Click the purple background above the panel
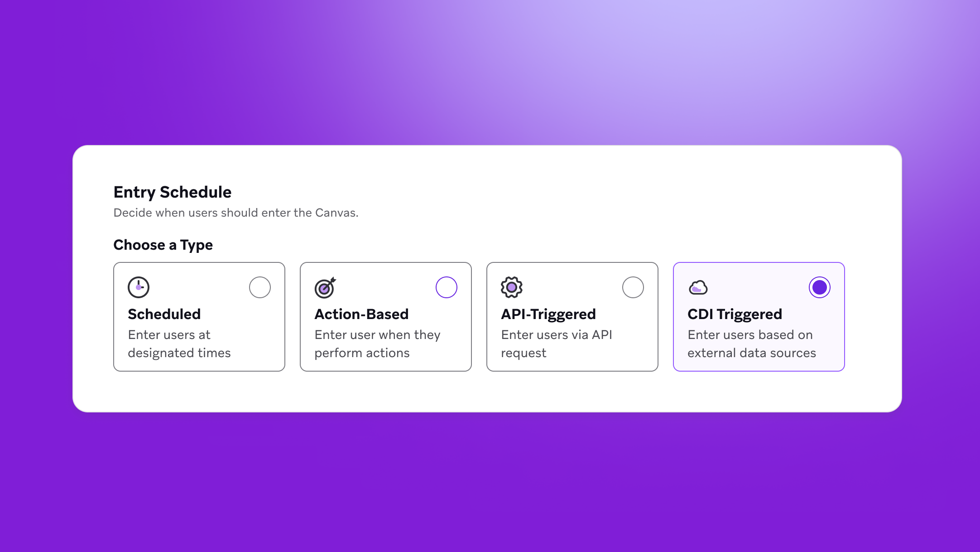Image resolution: width=980 pixels, height=552 pixels. 490,73
